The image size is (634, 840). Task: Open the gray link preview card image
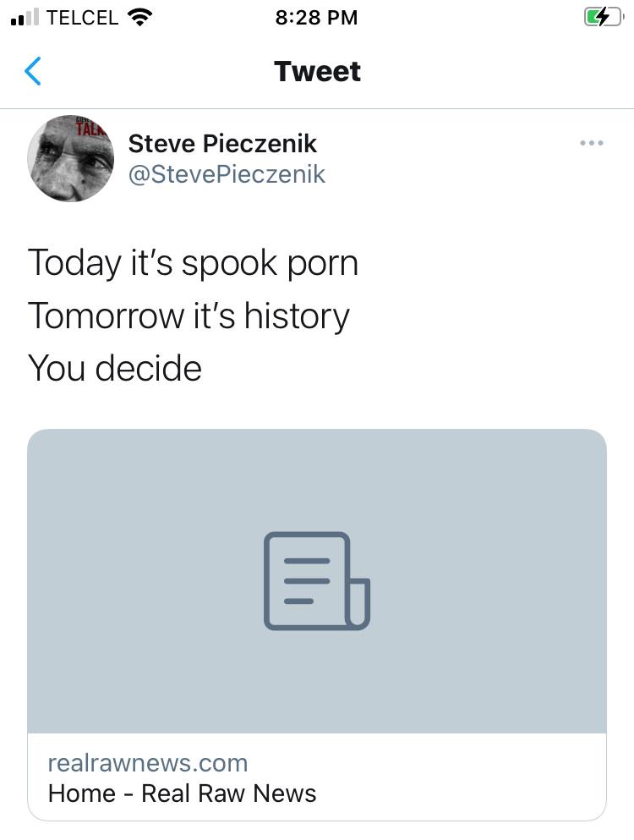317,580
